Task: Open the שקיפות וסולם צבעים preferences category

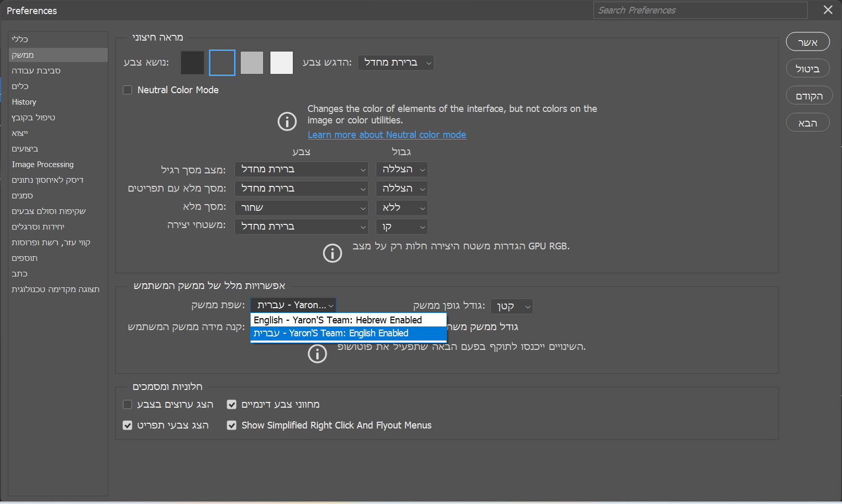Action: click(x=58, y=211)
